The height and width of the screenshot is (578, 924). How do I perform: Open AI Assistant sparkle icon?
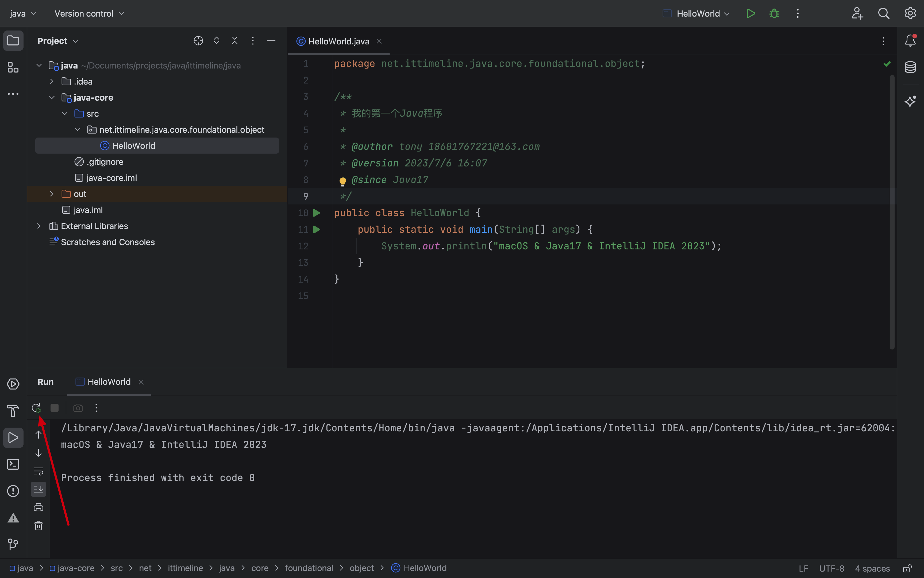pos(910,101)
